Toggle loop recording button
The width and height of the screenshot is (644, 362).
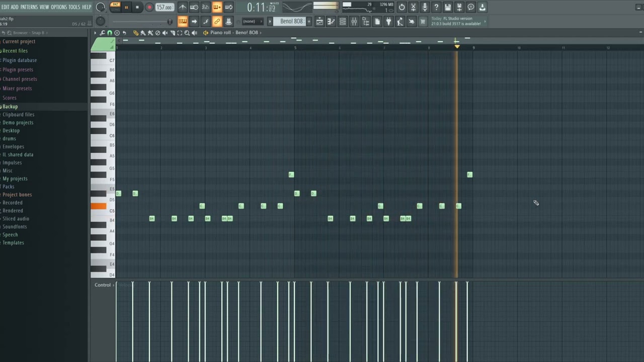coord(229,7)
